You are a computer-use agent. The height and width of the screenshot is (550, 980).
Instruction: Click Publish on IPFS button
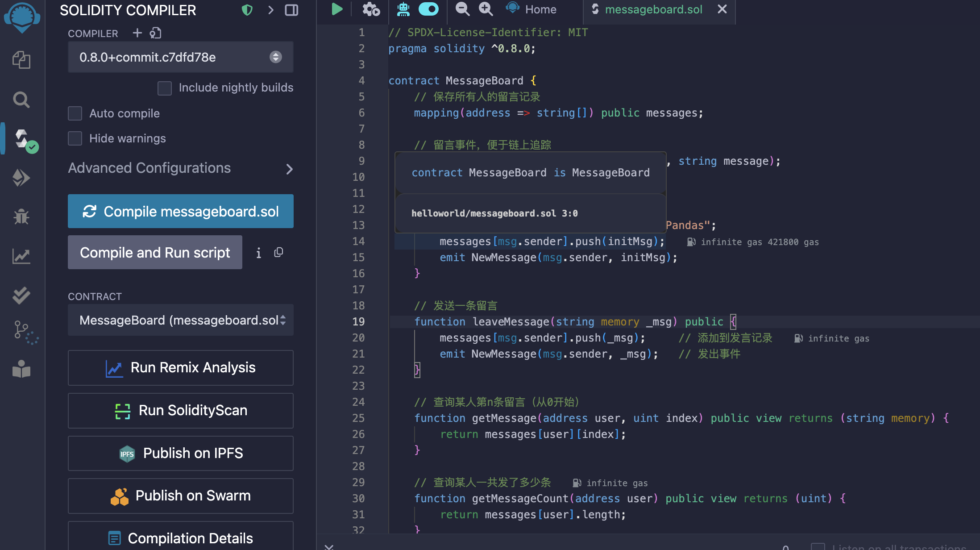[x=181, y=454]
